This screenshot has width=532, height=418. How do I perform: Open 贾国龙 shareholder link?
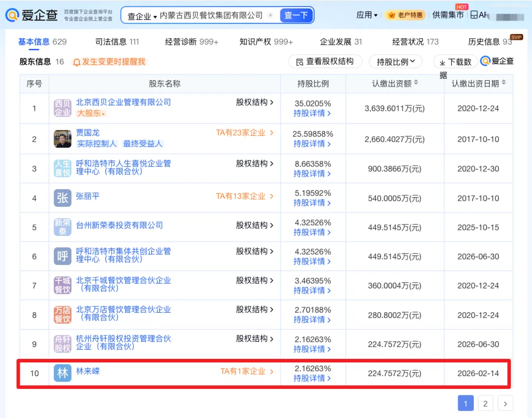pos(88,132)
